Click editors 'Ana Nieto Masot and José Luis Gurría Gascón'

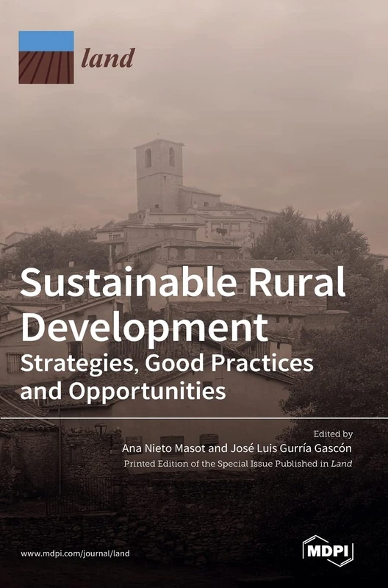[237, 448]
